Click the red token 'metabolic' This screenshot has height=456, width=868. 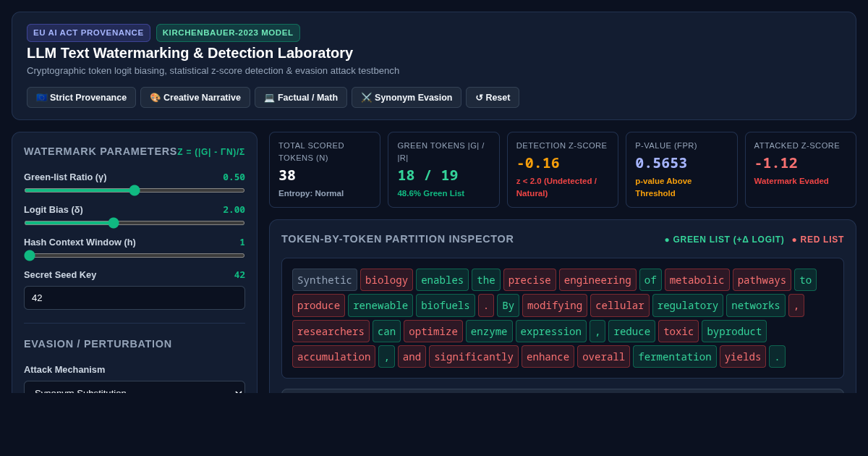pyautogui.click(x=697, y=280)
